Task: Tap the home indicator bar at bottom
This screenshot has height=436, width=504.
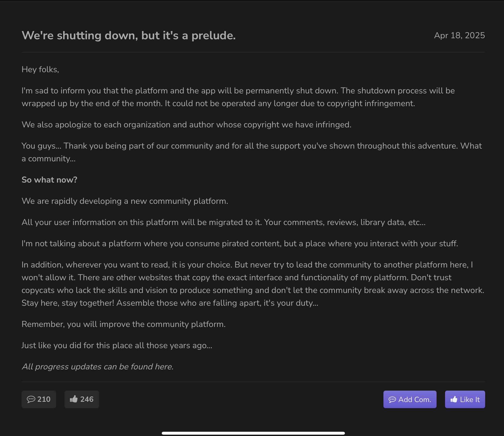Action: (x=253, y=433)
